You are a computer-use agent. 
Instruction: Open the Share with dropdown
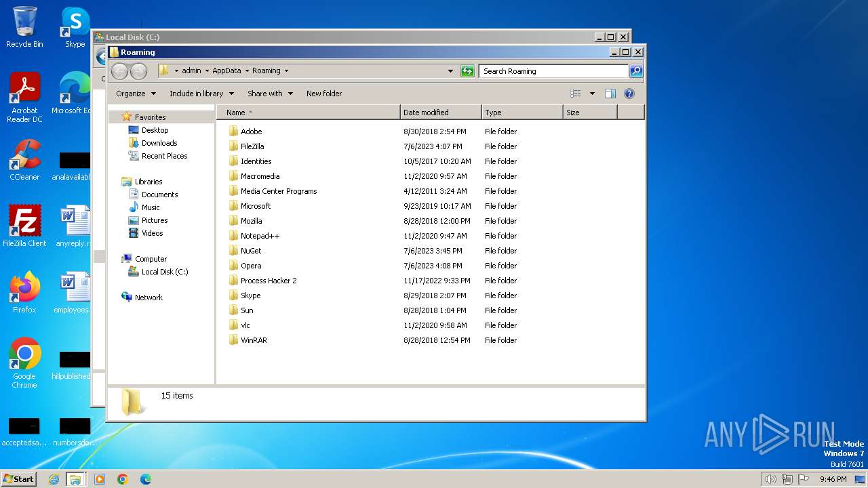coord(270,94)
